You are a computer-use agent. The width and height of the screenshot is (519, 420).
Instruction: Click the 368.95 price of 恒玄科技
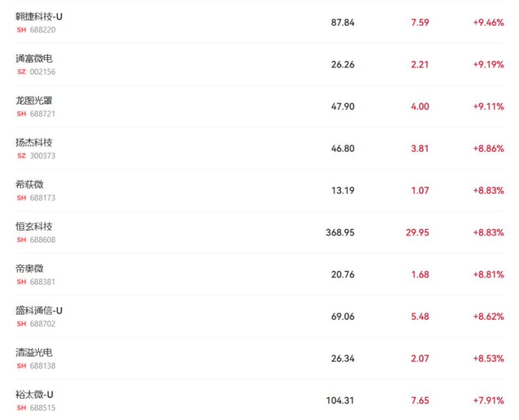[x=340, y=232]
